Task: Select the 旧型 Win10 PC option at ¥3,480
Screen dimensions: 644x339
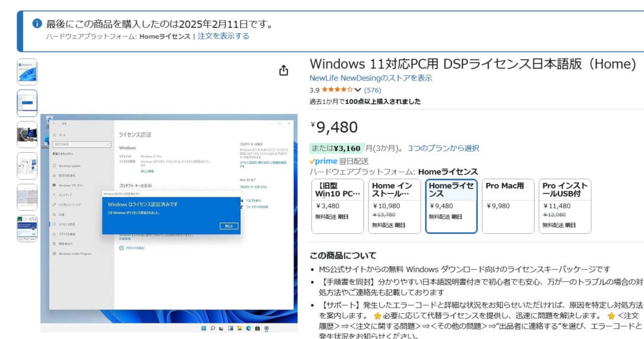Action: point(338,206)
